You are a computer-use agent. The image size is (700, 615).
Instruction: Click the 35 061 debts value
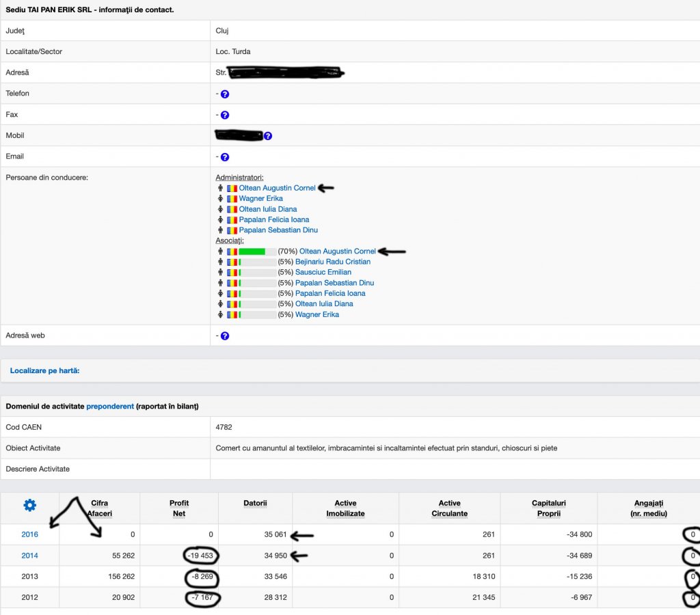[275, 534]
